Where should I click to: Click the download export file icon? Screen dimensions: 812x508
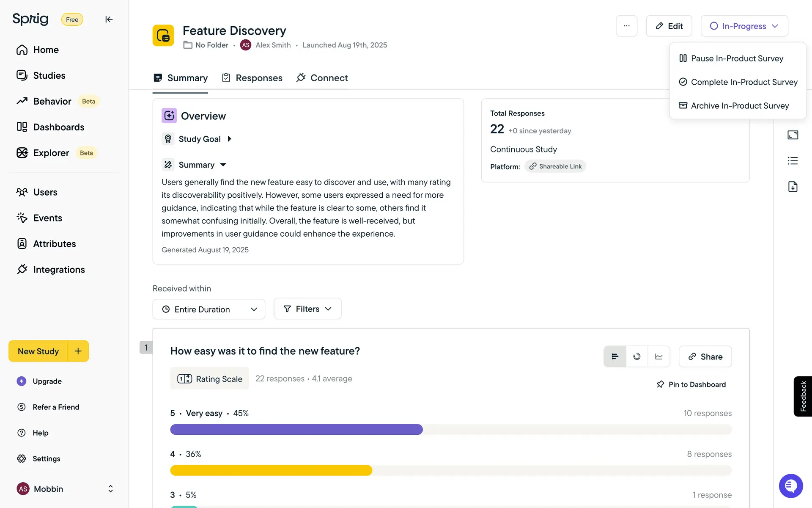click(x=793, y=187)
